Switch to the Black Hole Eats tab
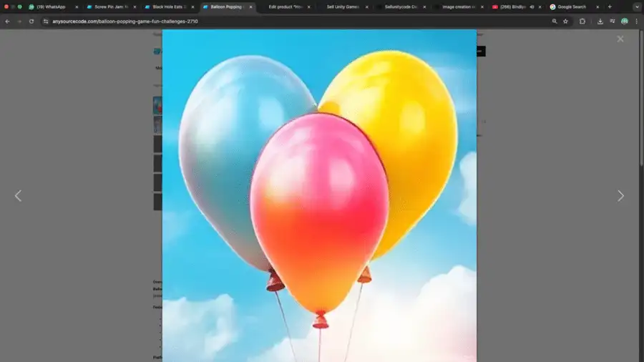The width and height of the screenshot is (644, 362). click(x=167, y=6)
